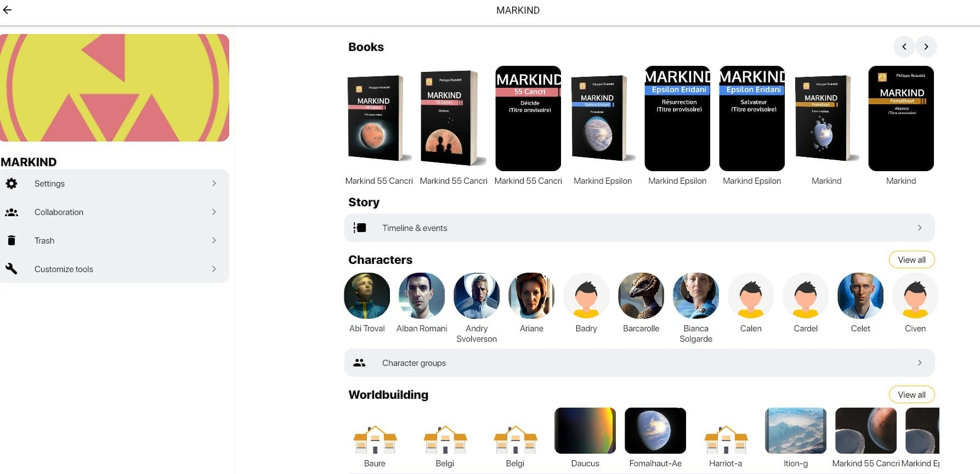Click the Timeline & events icon
Image resolution: width=980 pixels, height=474 pixels.
point(360,228)
